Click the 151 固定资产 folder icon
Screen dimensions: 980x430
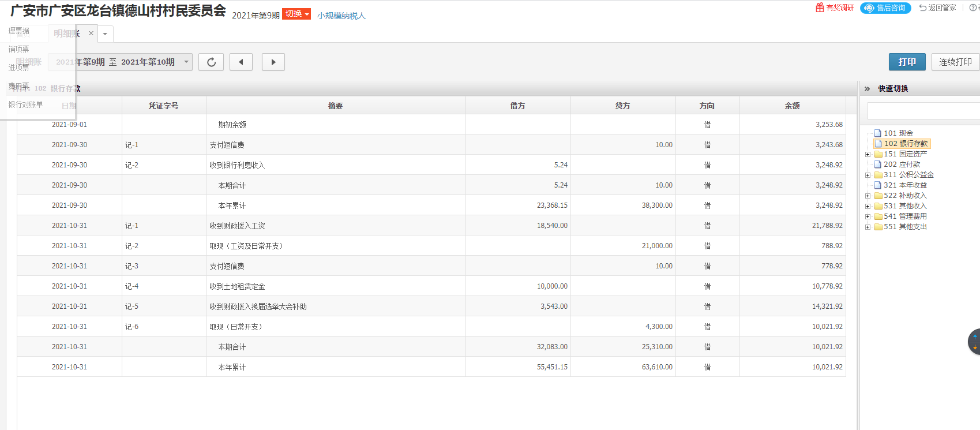[878, 154]
